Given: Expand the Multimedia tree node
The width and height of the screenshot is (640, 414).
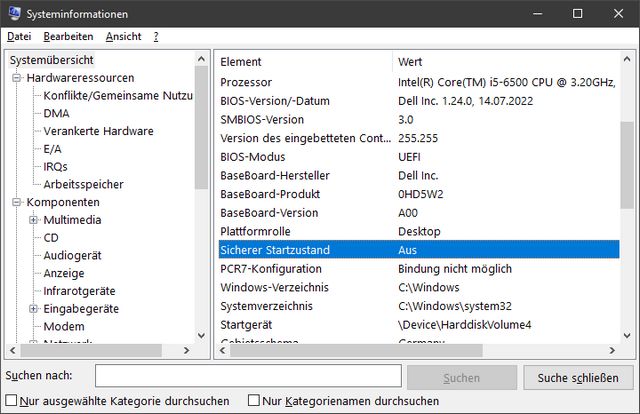Looking at the screenshot, I should point(34,220).
